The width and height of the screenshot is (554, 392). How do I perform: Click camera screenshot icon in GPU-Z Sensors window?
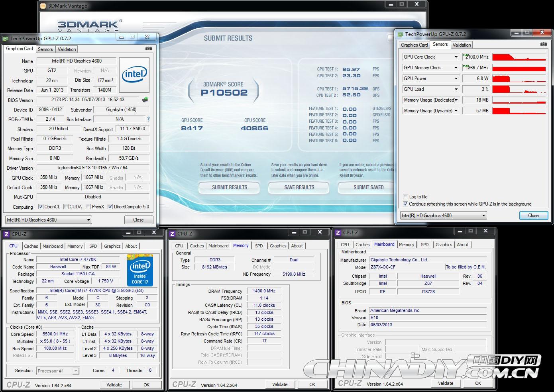click(x=543, y=44)
